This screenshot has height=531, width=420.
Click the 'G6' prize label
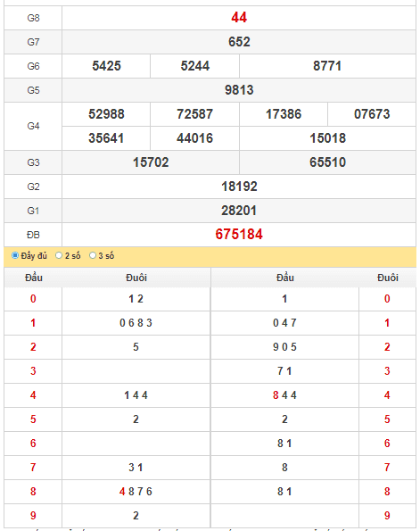click(x=33, y=66)
